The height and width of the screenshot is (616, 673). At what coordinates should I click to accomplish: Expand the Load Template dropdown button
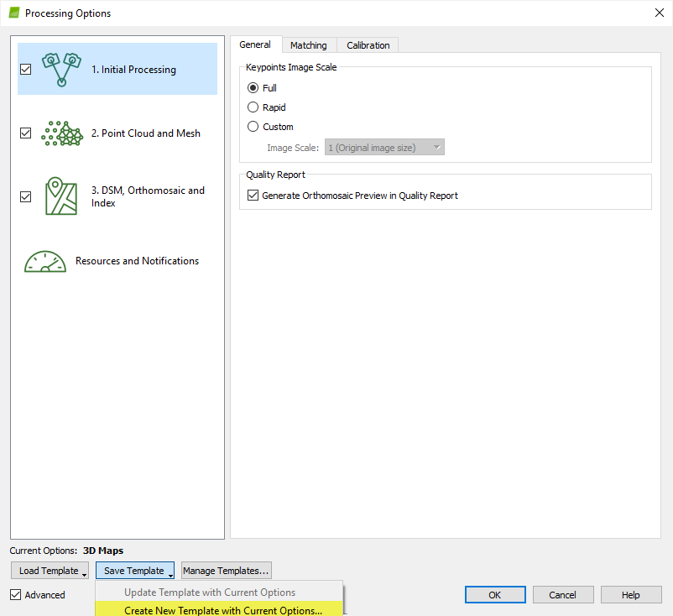point(50,571)
